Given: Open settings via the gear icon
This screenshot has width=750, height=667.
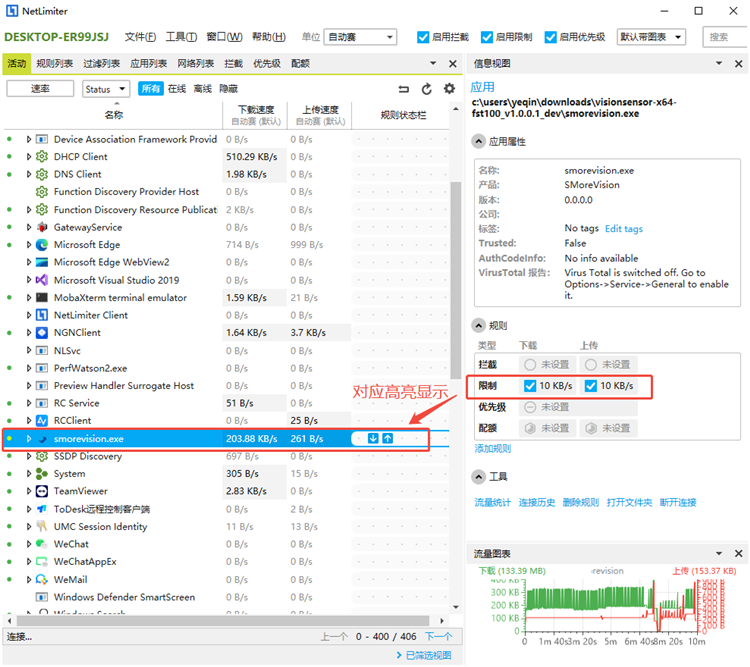Looking at the screenshot, I should [x=449, y=89].
